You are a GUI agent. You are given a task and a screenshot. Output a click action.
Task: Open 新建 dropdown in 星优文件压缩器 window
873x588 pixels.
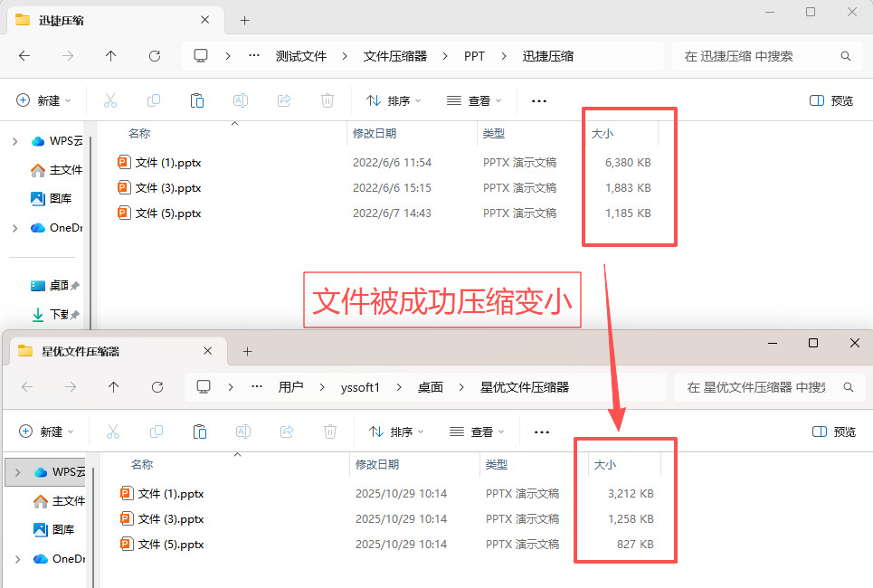[47, 432]
